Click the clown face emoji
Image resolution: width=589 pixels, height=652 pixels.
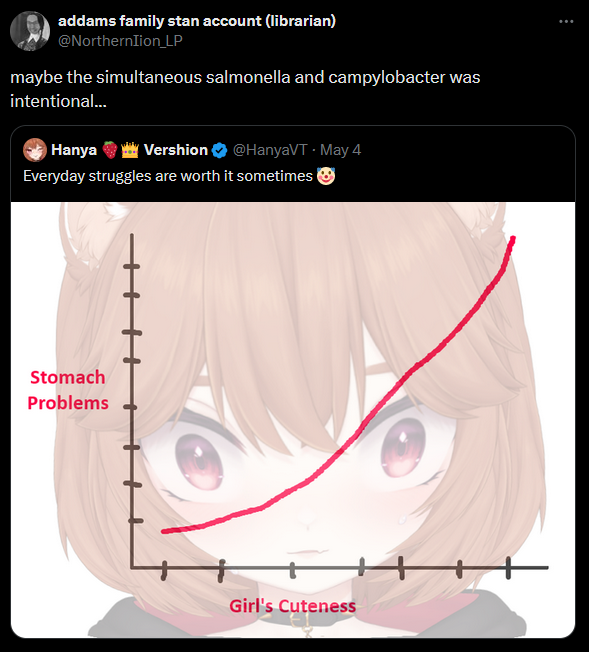click(x=326, y=176)
